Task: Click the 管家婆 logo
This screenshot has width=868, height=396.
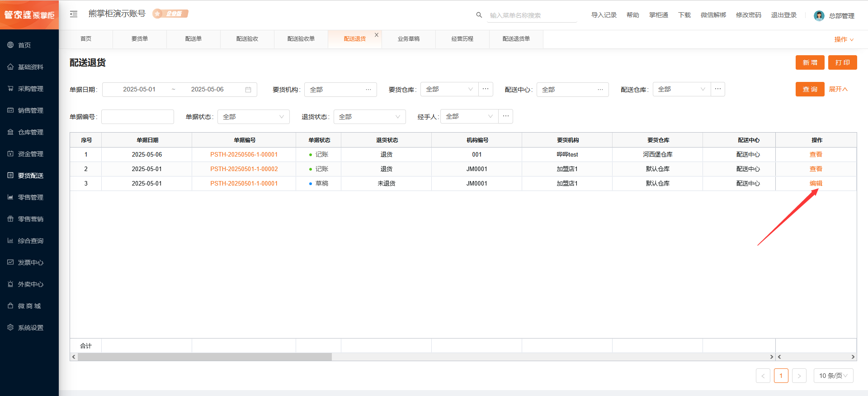Action: [x=29, y=15]
